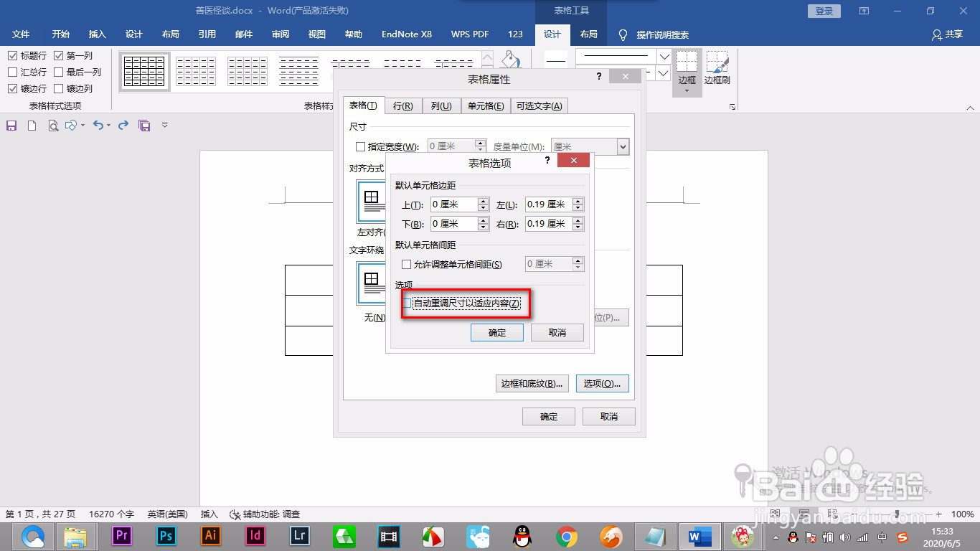Click the left-align (左对齐) table alignment icon
This screenshot has width=980, height=551.
tap(372, 202)
